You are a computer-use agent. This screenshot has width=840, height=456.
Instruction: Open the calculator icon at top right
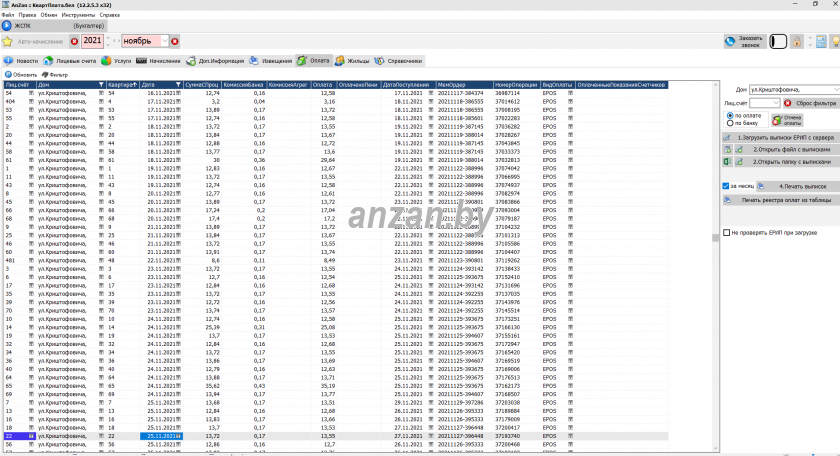(821, 42)
